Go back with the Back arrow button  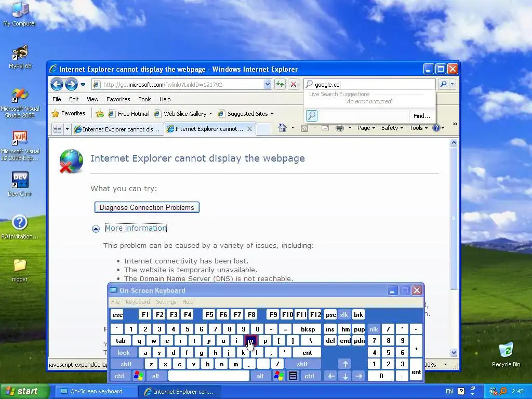[57, 84]
